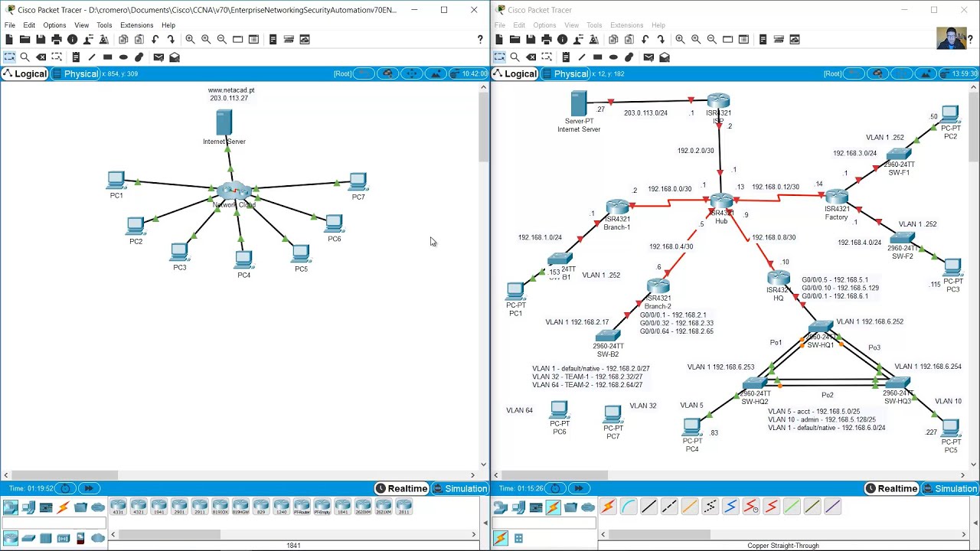The width and height of the screenshot is (980, 551).
Task: Click the Power Cycle Devices button in left window
Action: pyautogui.click(x=66, y=488)
